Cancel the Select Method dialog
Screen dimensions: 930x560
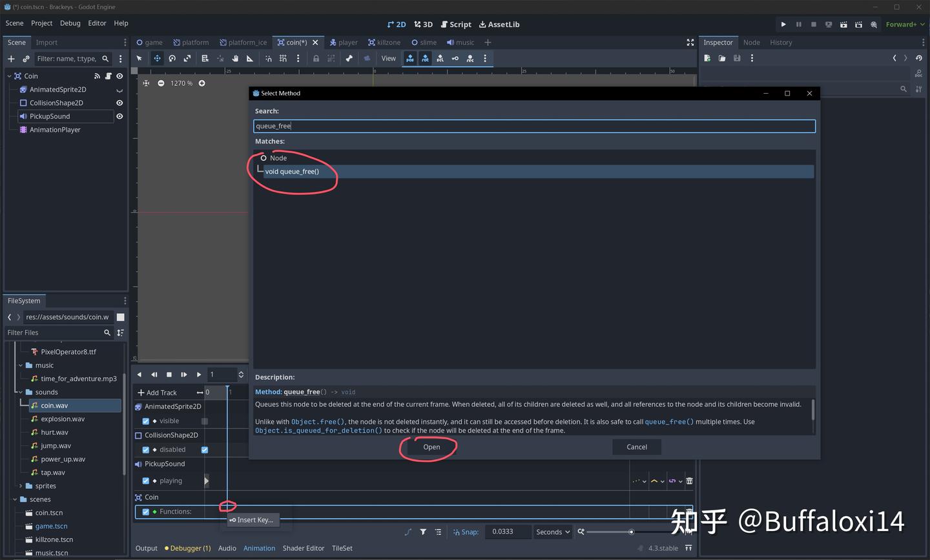pos(636,446)
